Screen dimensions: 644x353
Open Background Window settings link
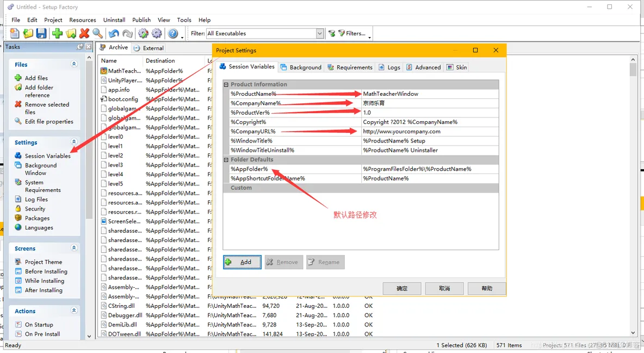(41, 169)
